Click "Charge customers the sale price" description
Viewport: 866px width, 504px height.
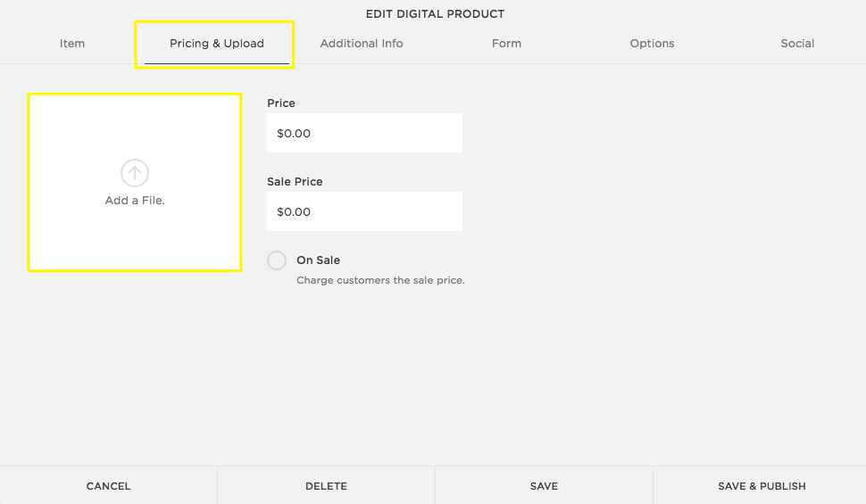point(380,280)
